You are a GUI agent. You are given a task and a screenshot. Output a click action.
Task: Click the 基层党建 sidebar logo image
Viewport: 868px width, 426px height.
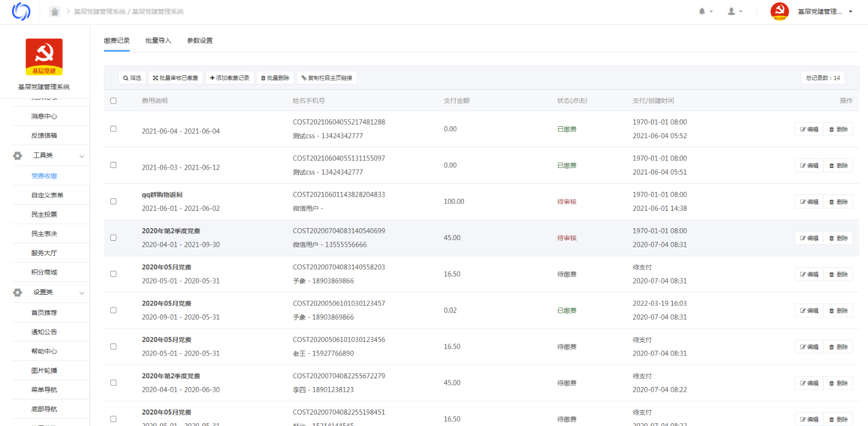[x=44, y=57]
